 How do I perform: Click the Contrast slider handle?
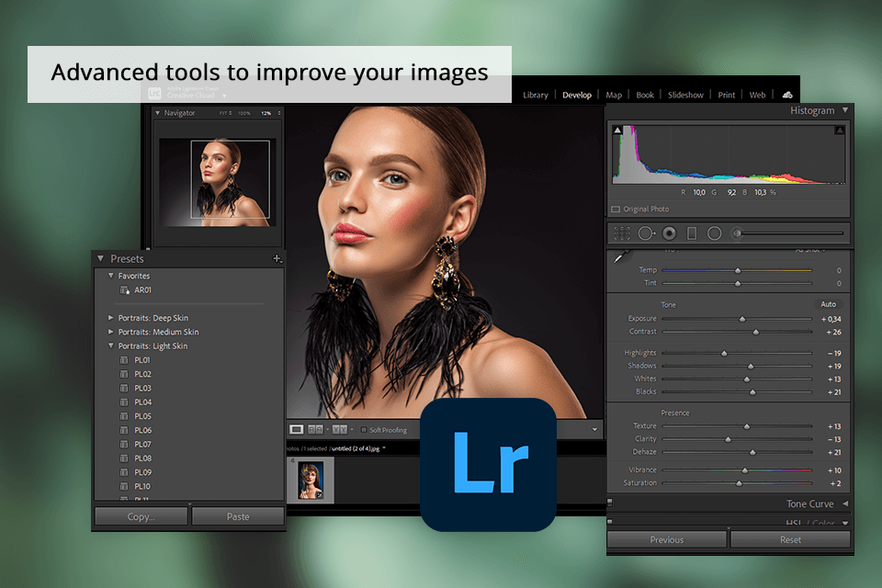755,332
